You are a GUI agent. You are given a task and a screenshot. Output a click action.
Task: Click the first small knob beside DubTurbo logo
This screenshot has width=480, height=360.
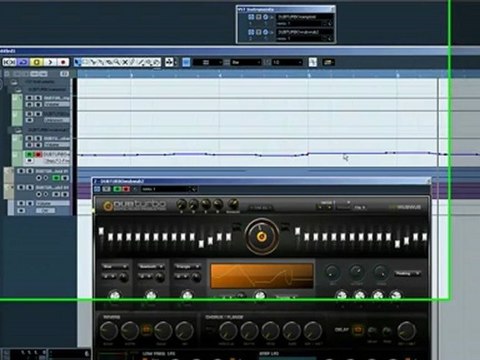click(x=181, y=204)
